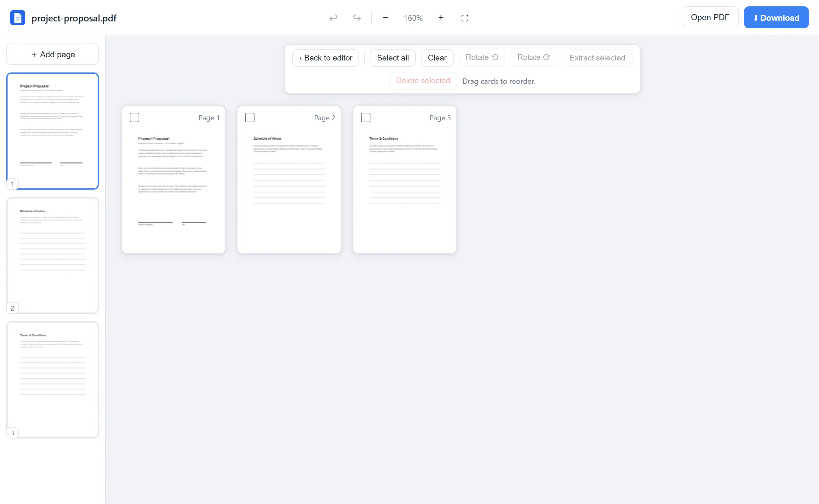Click the 'Page 2' label on the card
This screenshot has height=504, width=819.
click(x=325, y=118)
